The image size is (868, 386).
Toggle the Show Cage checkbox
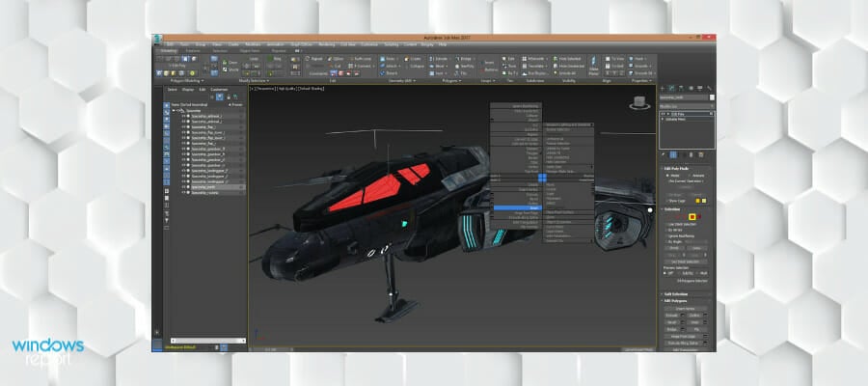676,201
